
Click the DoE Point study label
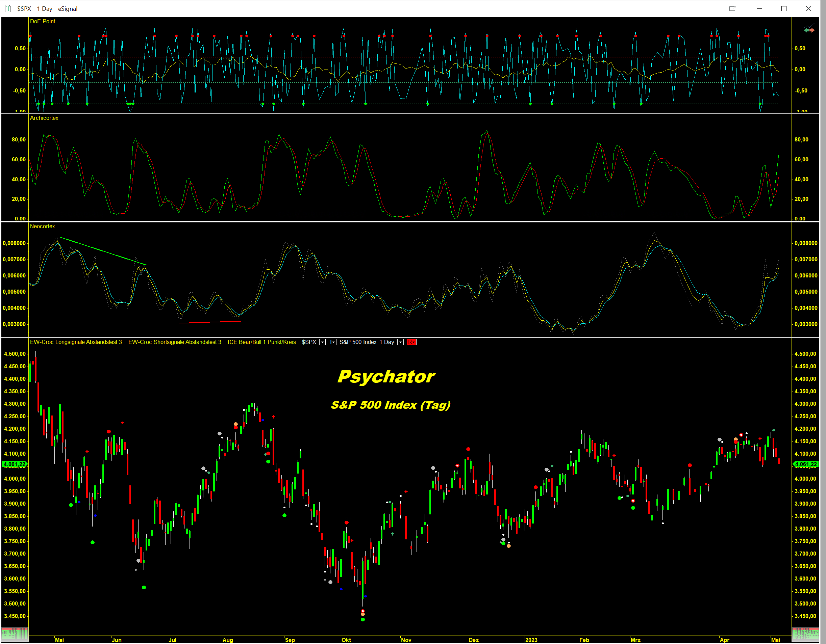(x=42, y=22)
